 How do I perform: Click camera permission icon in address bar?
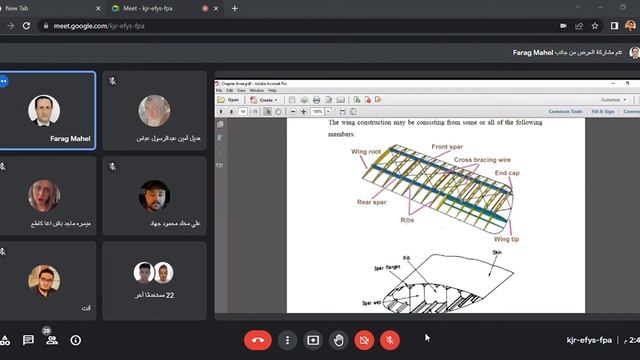point(563,26)
